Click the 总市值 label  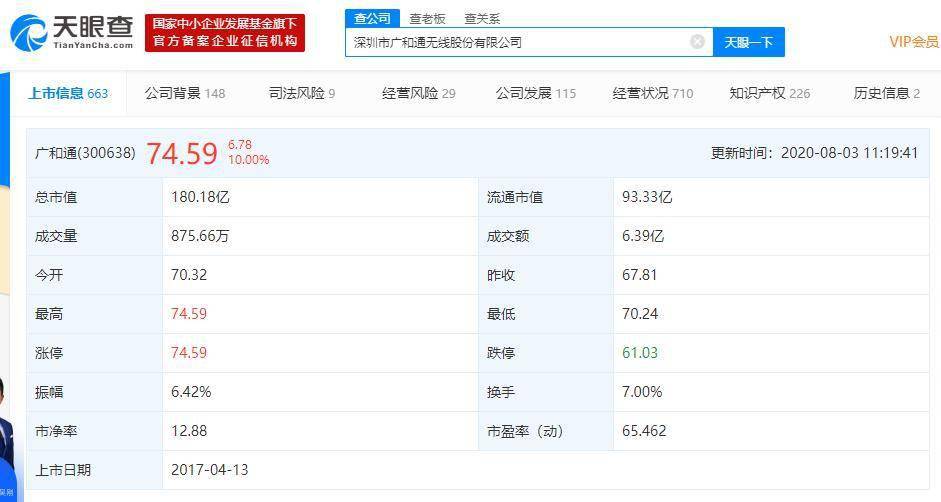56,197
